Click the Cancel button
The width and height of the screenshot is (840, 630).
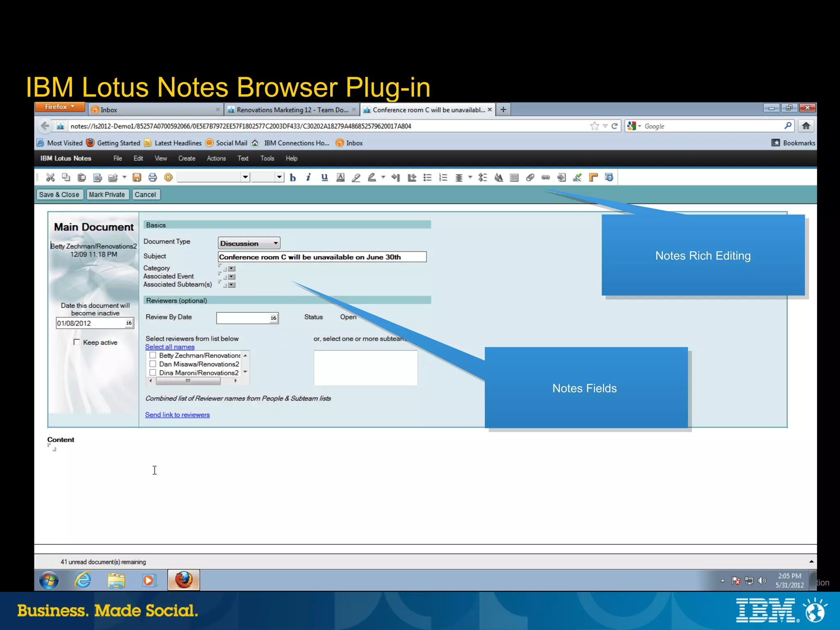(x=145, y=195)
